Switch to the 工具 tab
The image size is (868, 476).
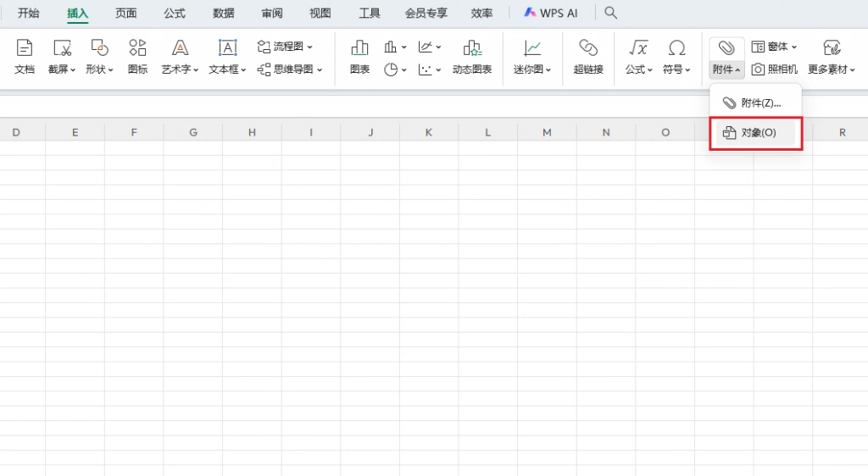370,14
